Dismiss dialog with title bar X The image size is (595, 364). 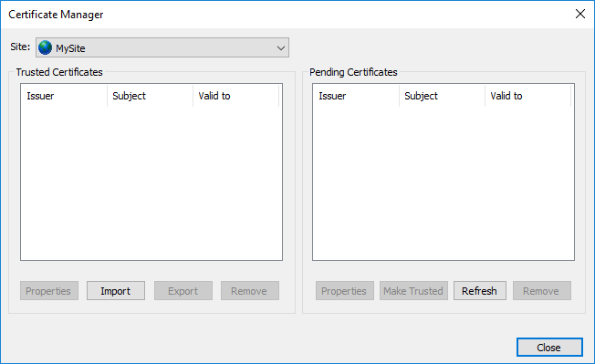coord(579,14)
